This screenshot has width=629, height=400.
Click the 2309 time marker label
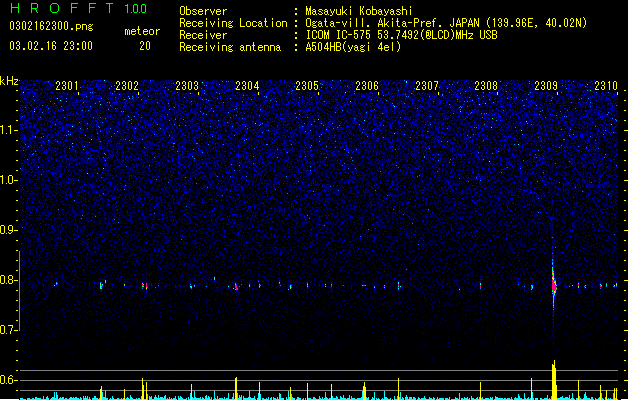click(546, 86)
